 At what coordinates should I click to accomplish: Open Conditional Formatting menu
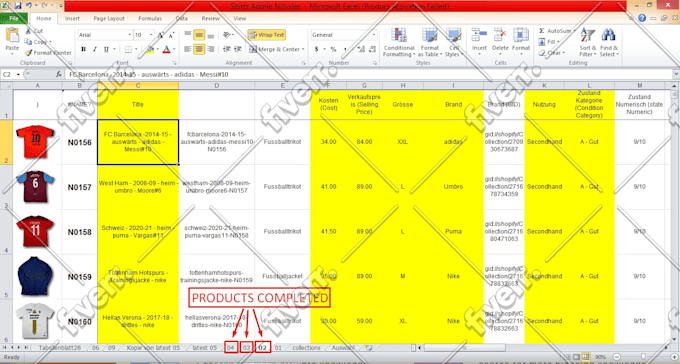click(399, 43)
